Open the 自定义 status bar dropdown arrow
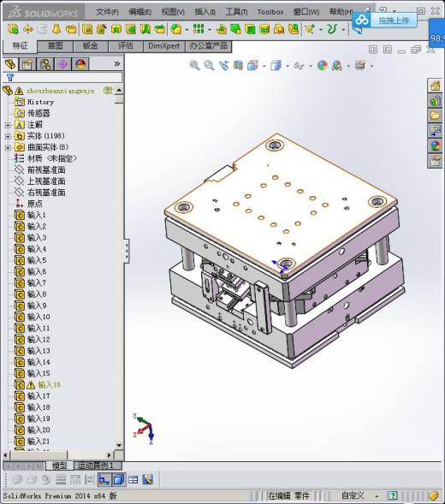Viewport: 445px width, 504px height. (377, 496)
